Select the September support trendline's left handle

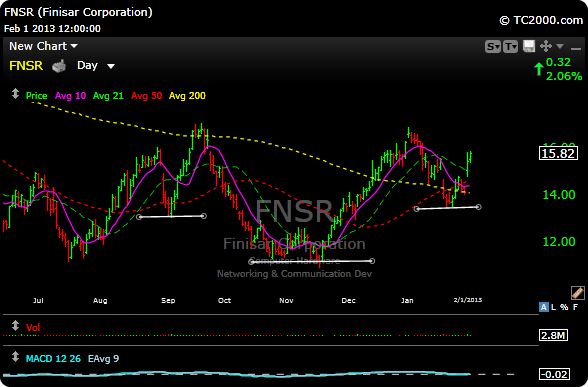(139, 217)
